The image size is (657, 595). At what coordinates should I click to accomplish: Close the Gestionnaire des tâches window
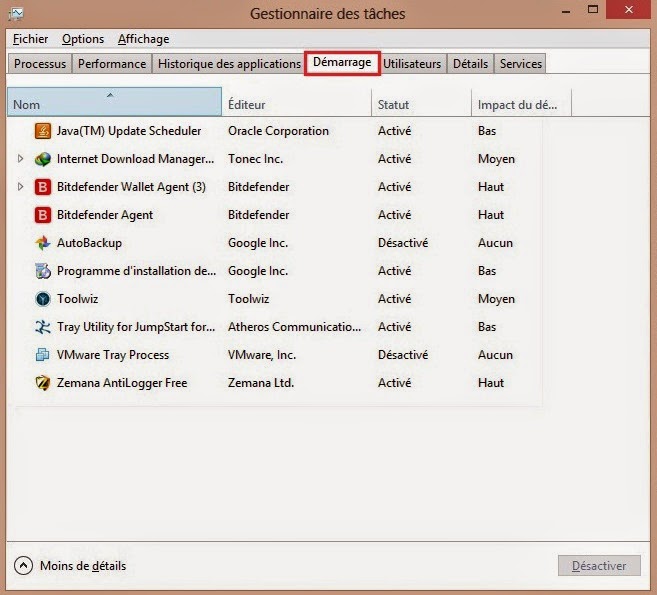pos(629,10)
